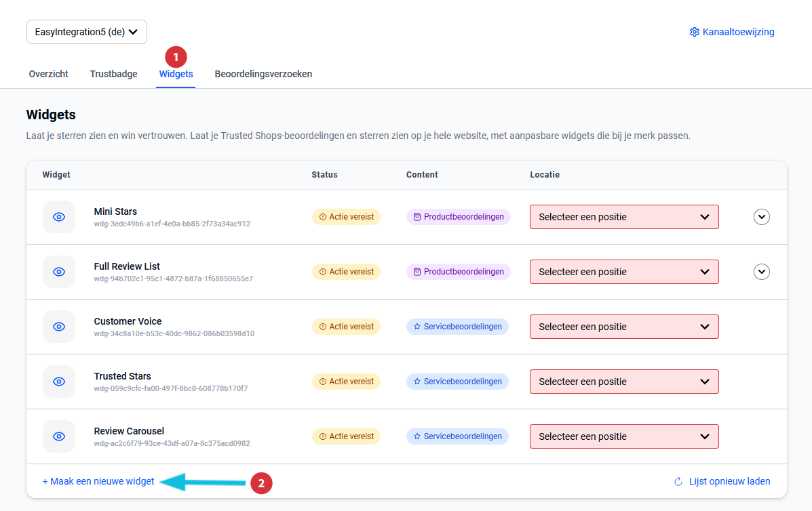This screenshot has height=511, width=812.
Task: Click Actie vereist badge for Trusted Stars
Action: tap(346, 382)
